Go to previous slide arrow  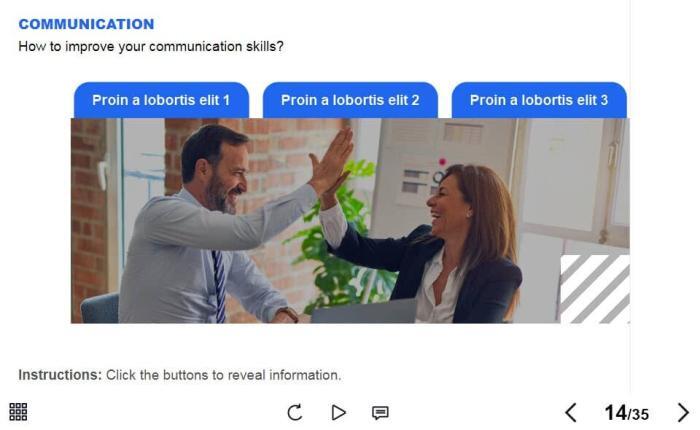click(x=571, y=413)
